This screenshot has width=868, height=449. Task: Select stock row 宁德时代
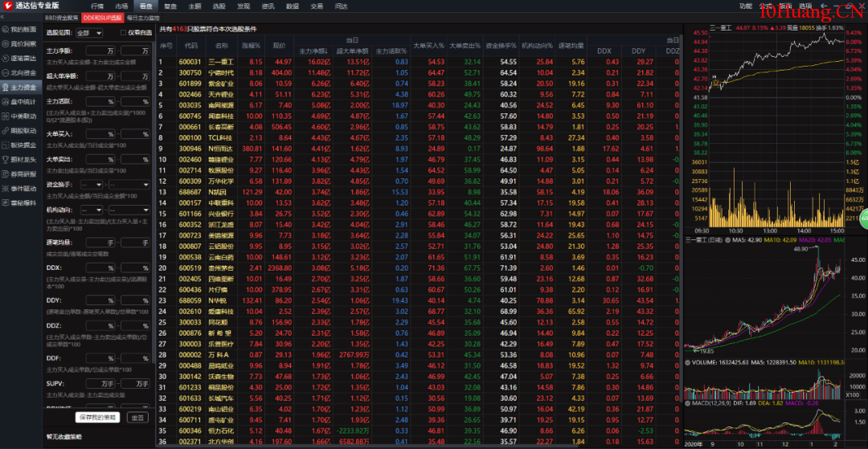coord(418,72)
